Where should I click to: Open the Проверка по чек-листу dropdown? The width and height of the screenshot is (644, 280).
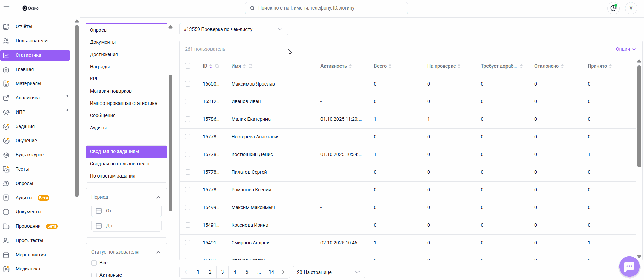tap(233, 29)
